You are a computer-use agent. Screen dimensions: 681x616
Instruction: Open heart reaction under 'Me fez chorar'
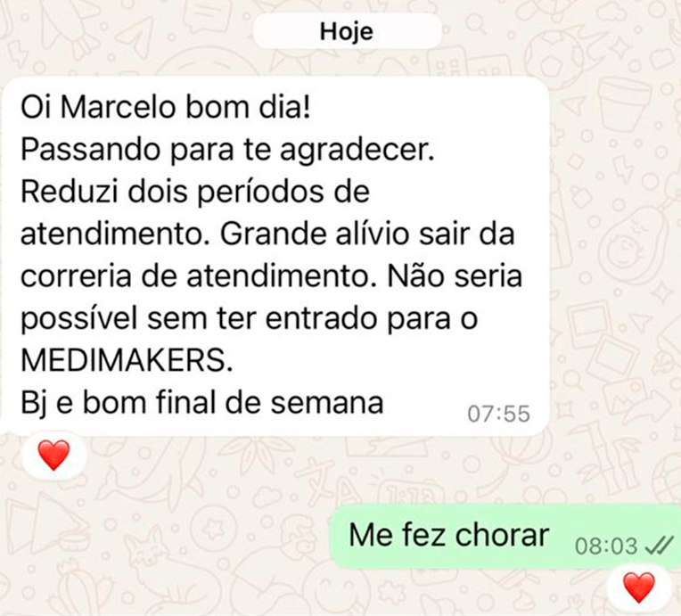(x=638, y=587)
